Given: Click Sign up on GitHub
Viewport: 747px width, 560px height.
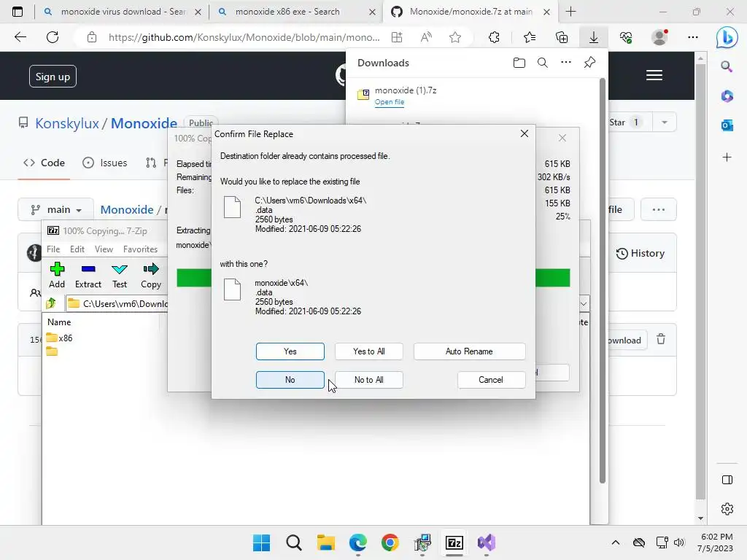Looking at the screenshot, I should [53, 77].
